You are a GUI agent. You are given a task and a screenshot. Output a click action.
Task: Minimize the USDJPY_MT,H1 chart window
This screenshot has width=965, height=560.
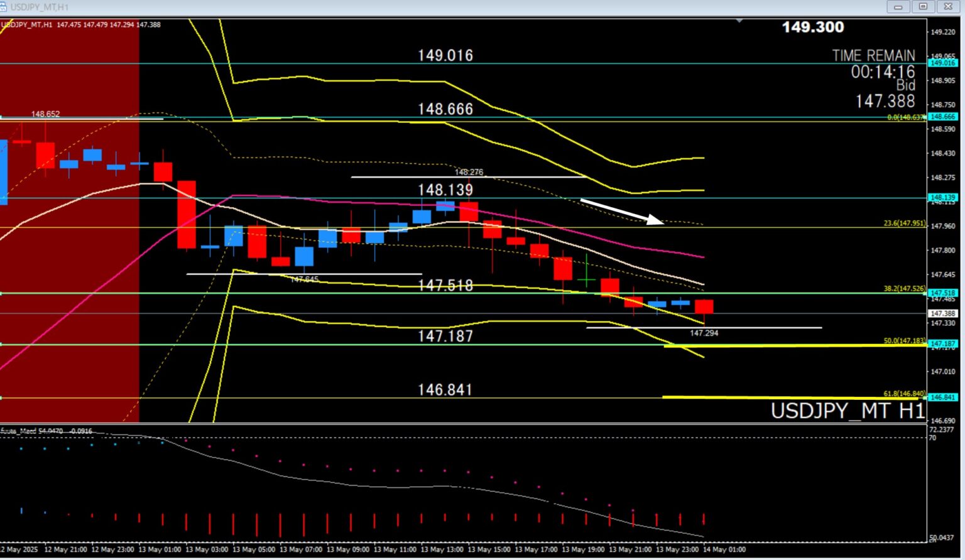898,7
